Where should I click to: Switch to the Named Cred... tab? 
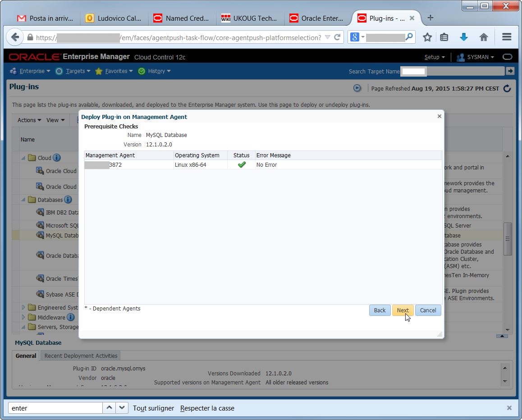181,18
